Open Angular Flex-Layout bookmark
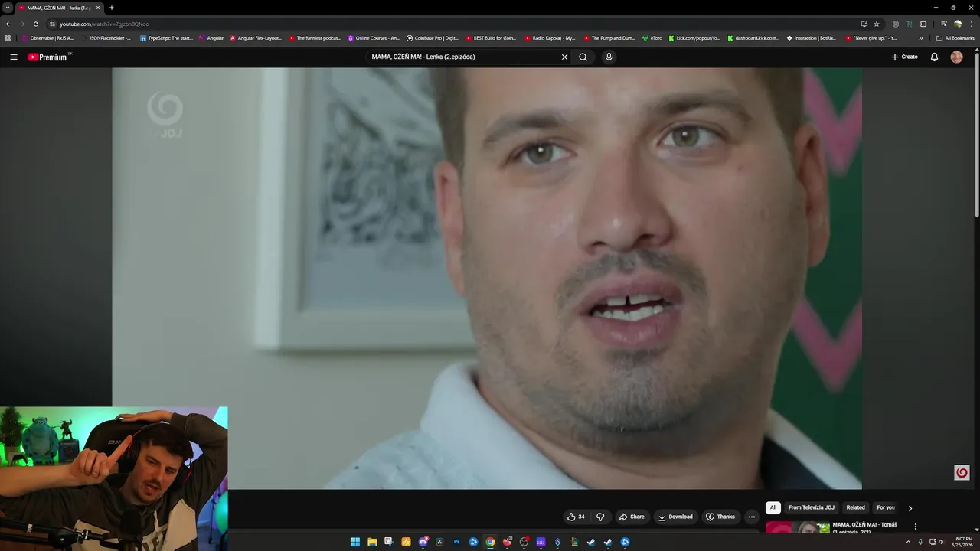 256,37
